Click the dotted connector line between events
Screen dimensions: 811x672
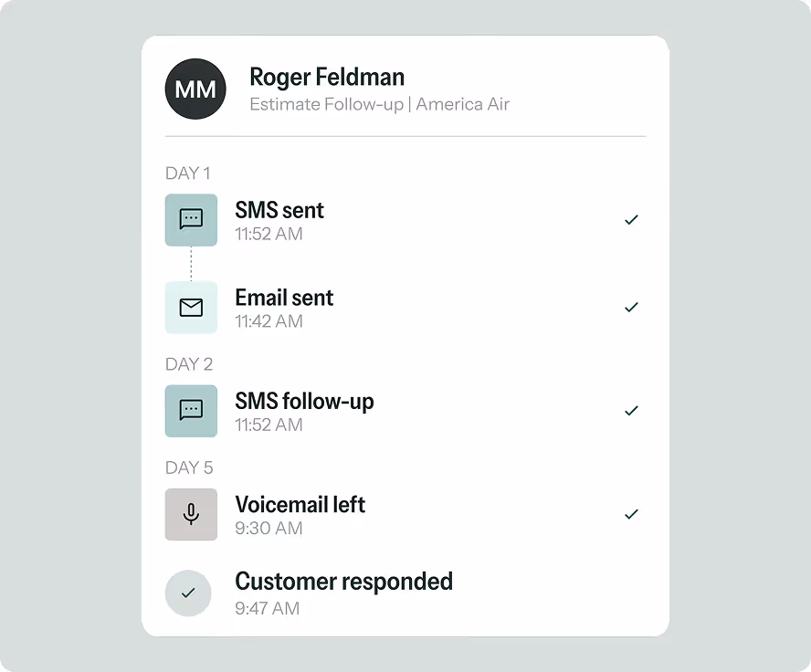[x=191, y=264]
